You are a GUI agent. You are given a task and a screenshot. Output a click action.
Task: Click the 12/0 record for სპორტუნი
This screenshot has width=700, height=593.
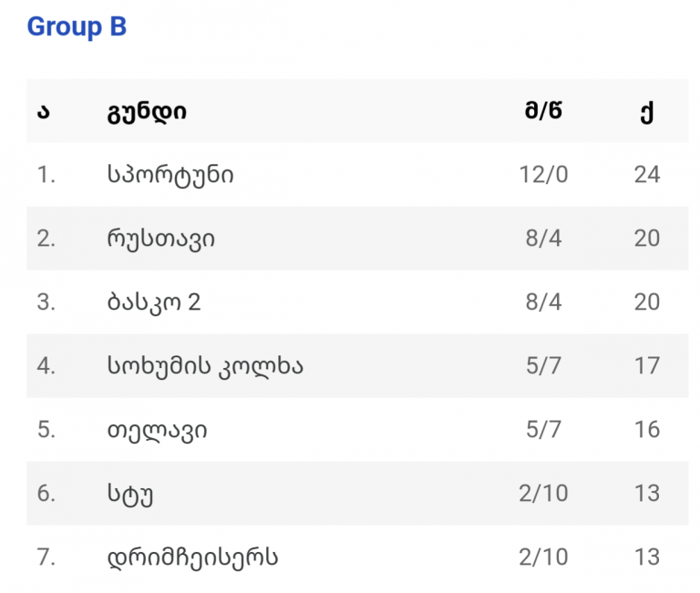[543, 175]
